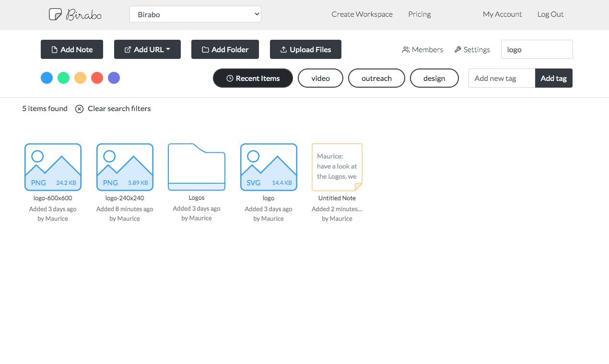The height and width of the screenshot is (364, 609).
Task: Toggle the video tag filter
Action: (320, 78)
